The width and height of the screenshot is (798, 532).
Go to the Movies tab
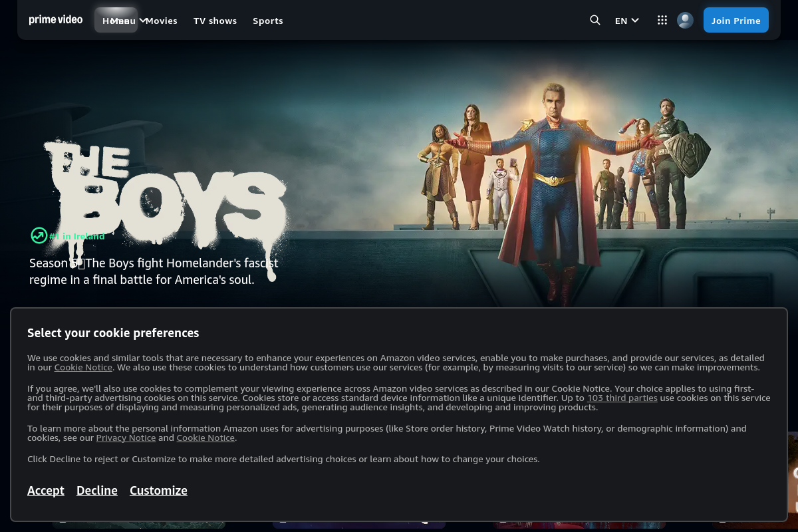coord(162,21)
